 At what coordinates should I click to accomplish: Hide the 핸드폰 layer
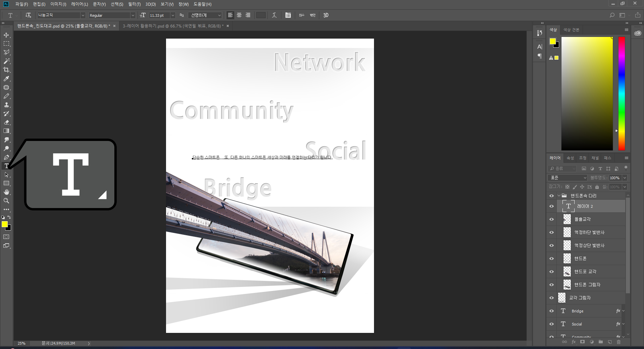click(551, 259)
